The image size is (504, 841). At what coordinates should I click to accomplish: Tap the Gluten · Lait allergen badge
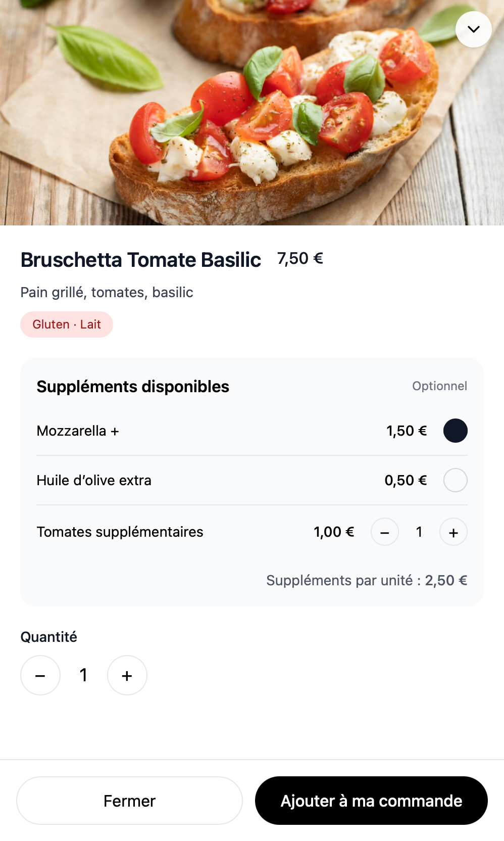[67, 324]
